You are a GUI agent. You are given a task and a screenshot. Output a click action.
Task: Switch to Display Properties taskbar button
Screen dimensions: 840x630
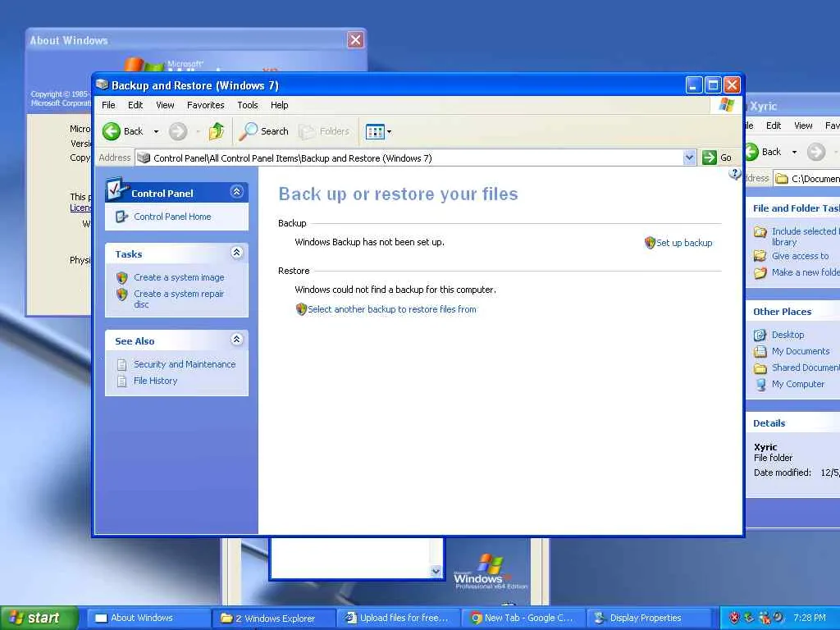click(x=648, y=619)
